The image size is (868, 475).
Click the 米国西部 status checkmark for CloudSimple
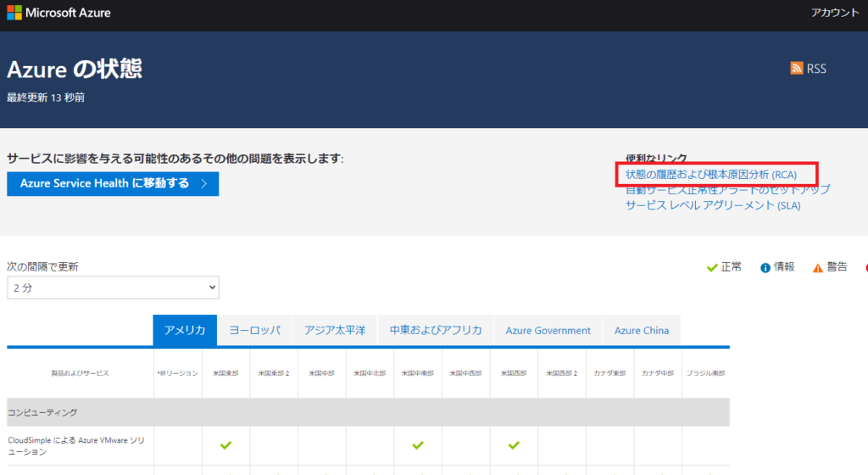[514, 445]
